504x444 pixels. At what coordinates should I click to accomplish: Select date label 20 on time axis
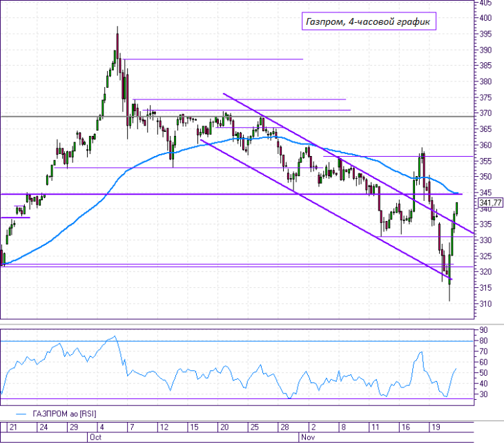coord(224,427)
